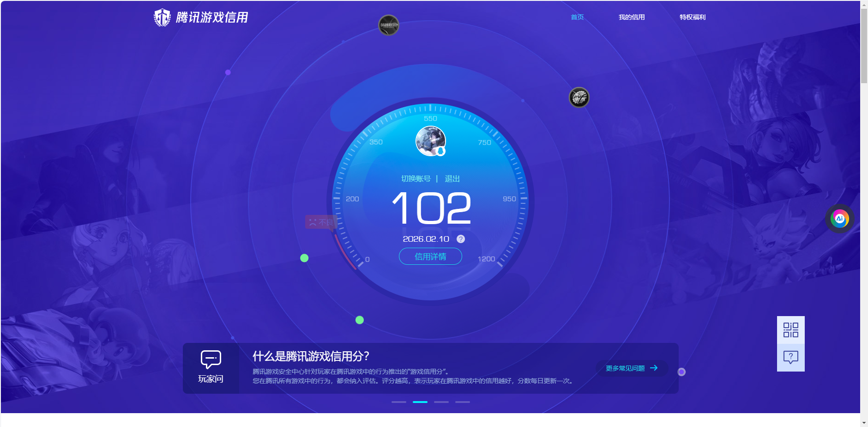
Task: Click the Tencent Game Credit shield logo
Action: (x=162, y=18)
